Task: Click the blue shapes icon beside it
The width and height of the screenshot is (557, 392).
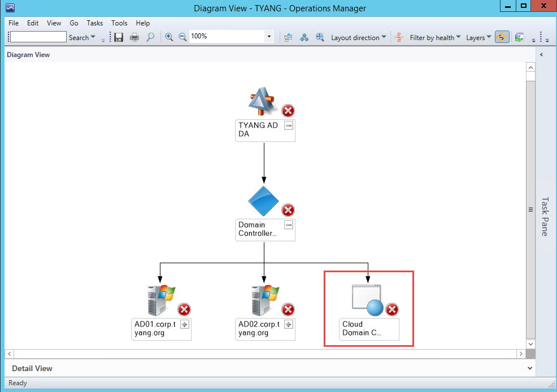Action: (304, 37)
